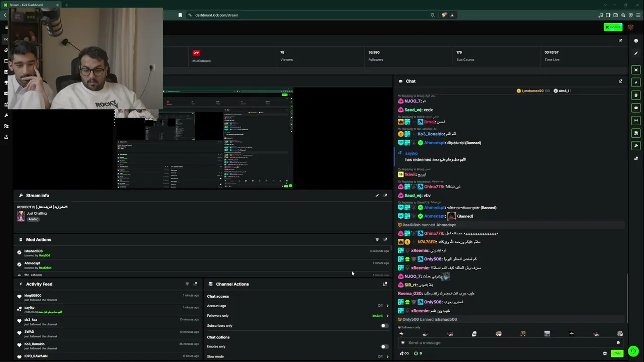This screenshot has height=362, width=644.
Task: Click 3WAD in Activity Feed
Action: (x=29, y=332)
